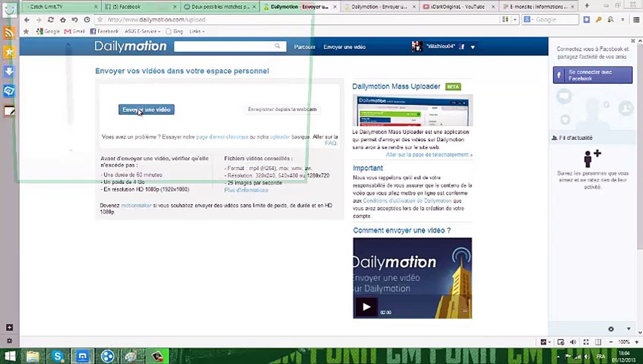
Task: Play the Comment envoyer une vidéo video
Action: (x=366, y=306)
